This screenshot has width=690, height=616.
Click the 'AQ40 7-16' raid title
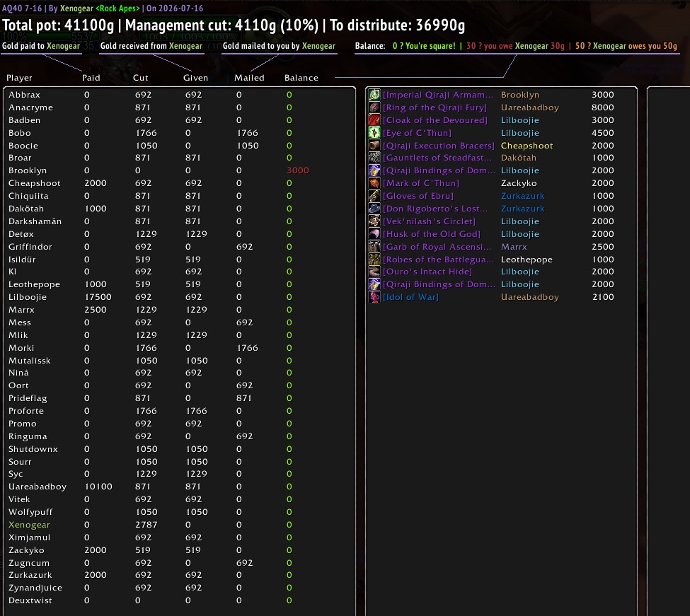(21, 8)
